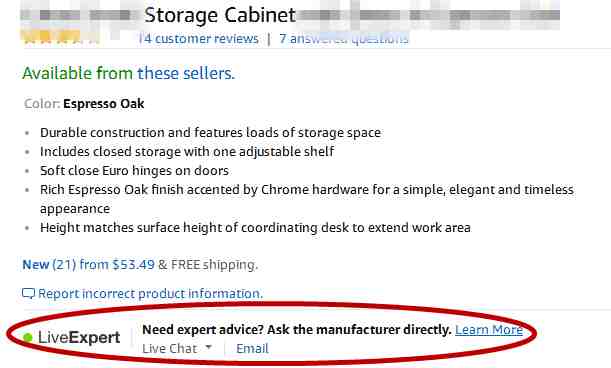The image size is (611, 368).
Task: Click the 'Durable construction' bullet point
Action: pyautogui.click(x=210, y=133)
